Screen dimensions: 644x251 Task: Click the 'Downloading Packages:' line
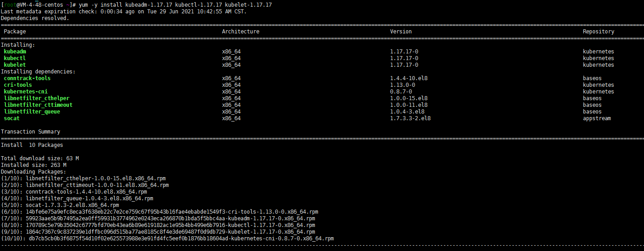tap(33, 172)
